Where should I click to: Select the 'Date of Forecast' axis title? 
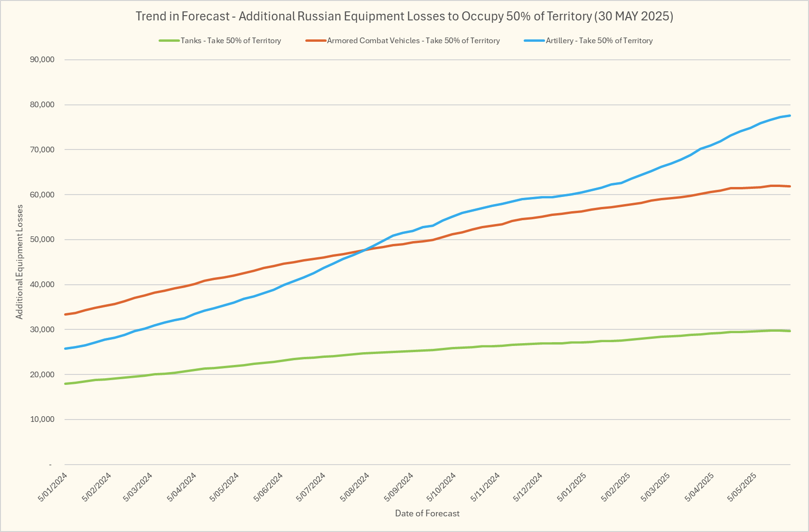(x=427, y=513)
